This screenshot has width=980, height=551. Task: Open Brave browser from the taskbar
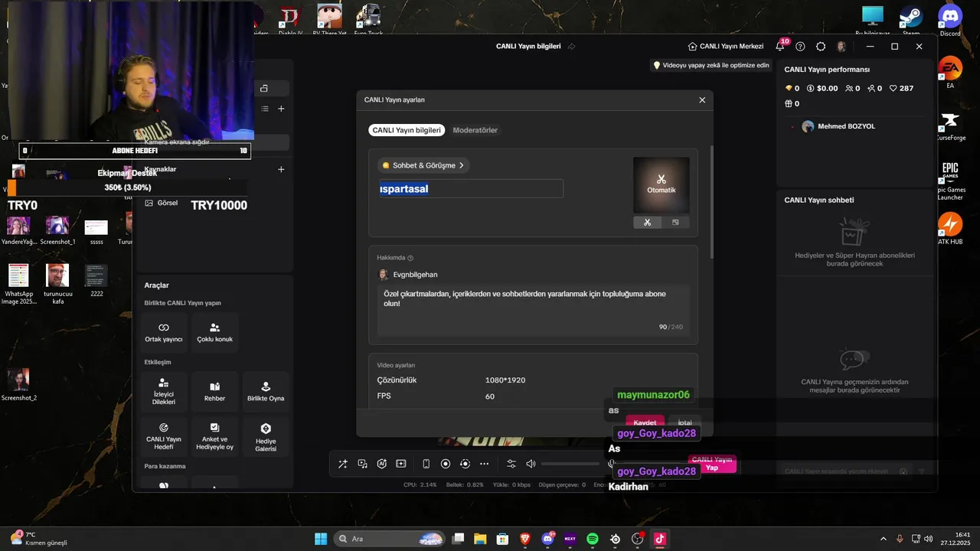(x=525, y=539)
